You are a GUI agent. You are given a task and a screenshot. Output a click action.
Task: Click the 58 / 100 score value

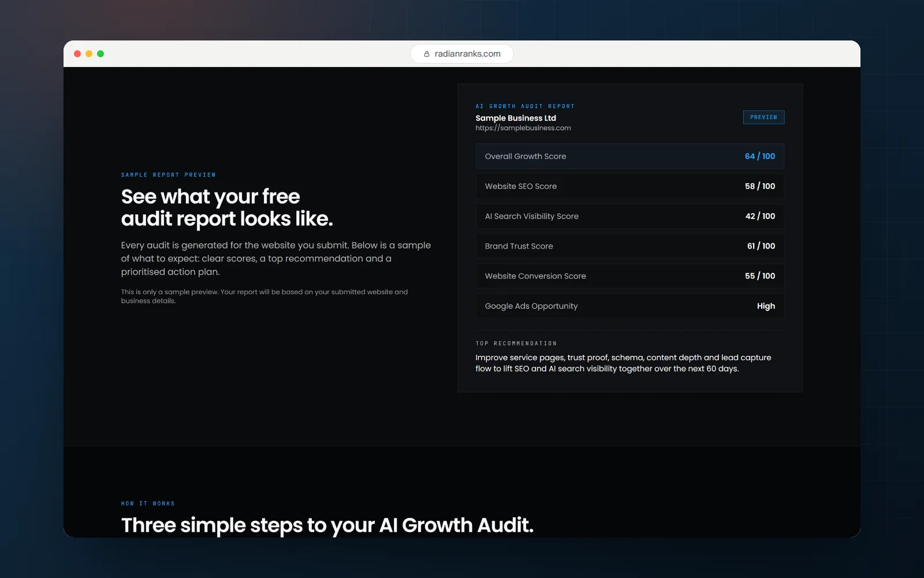point(760,186)
